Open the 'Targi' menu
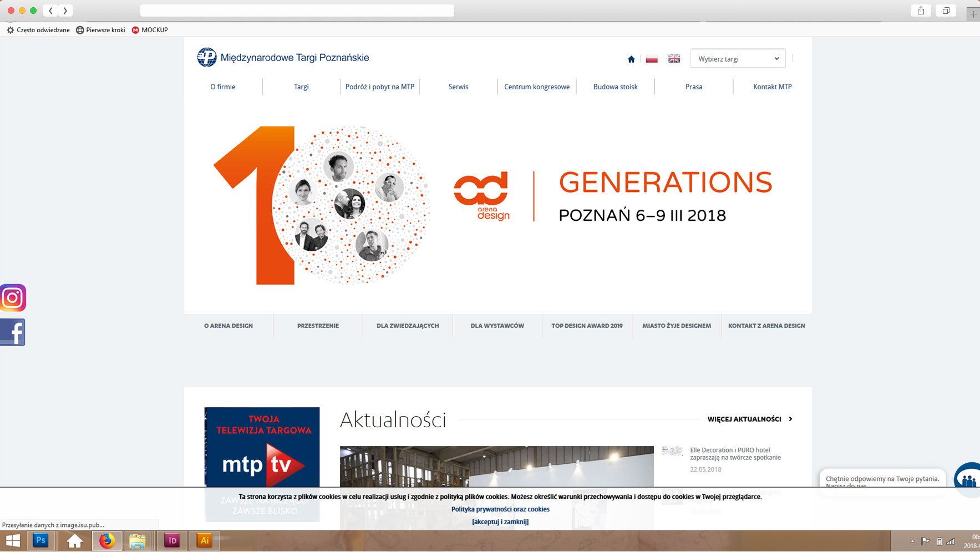 [301, 87]
